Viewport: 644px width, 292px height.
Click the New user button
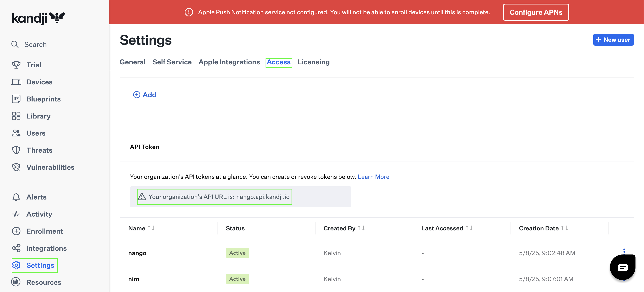coord(613,39)
